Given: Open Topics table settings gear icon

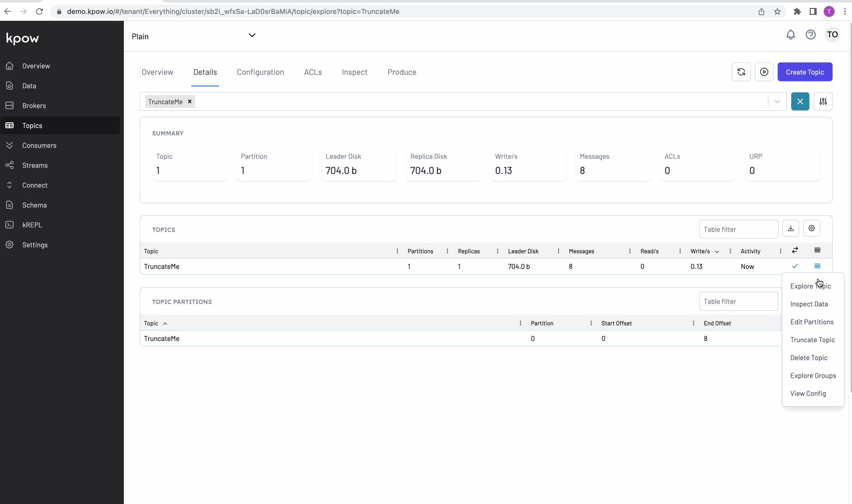Looking at the screenshot, I should point(811,229).
